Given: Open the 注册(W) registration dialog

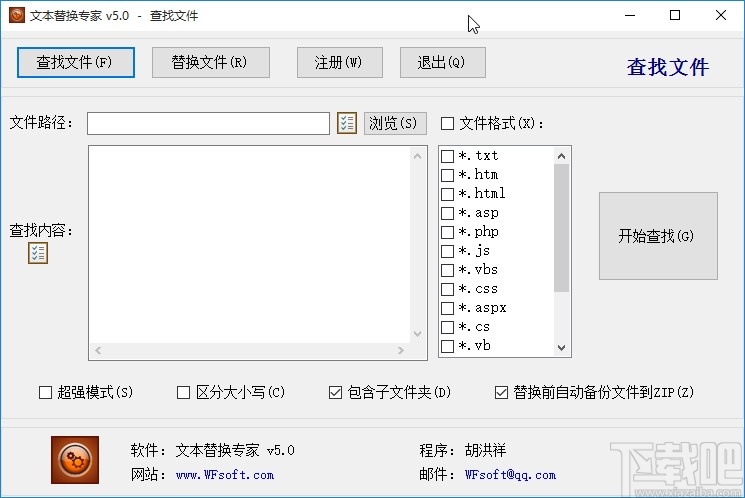Looking at the screenshot, I should tap(340, 62).
